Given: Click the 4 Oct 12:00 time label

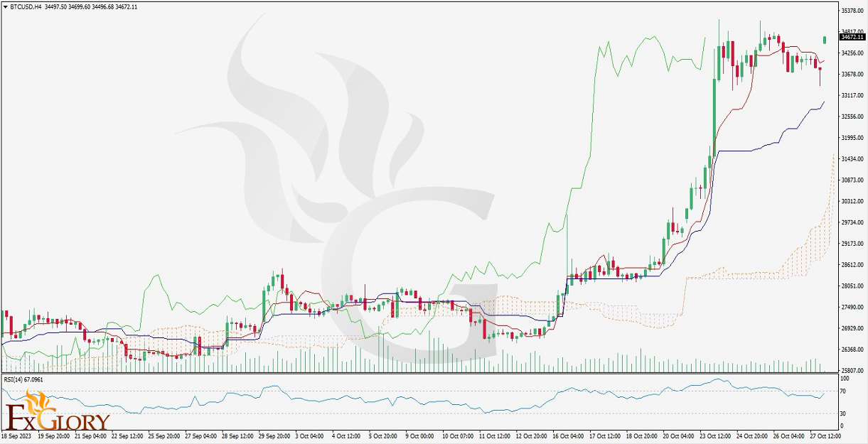Looking at the screenshot, I should coord(347,436).
